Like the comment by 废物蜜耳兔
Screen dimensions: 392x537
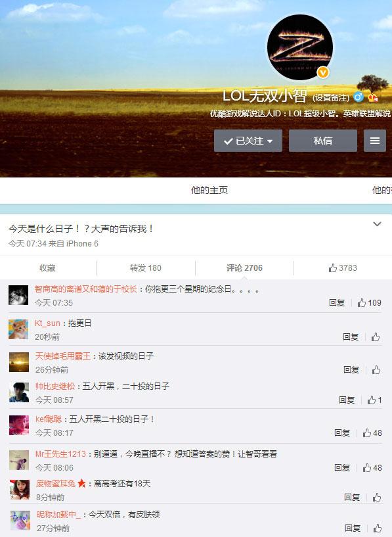coord(377,498)
